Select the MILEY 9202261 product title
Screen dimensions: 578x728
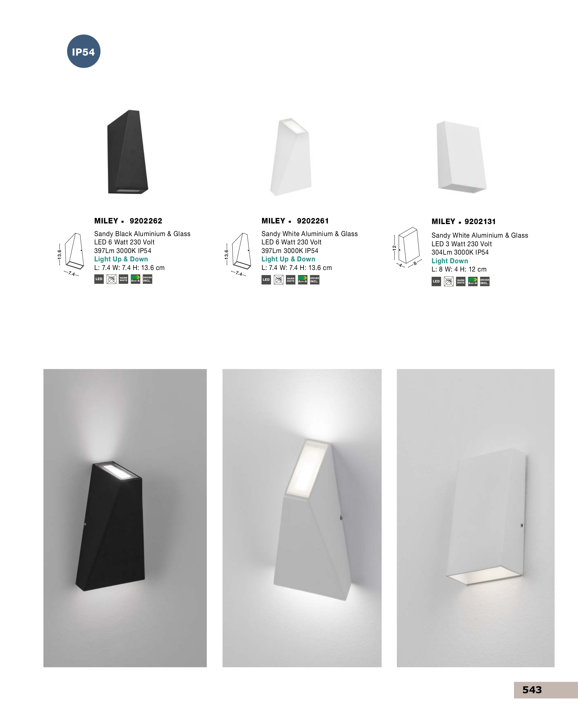coord(295,221)
